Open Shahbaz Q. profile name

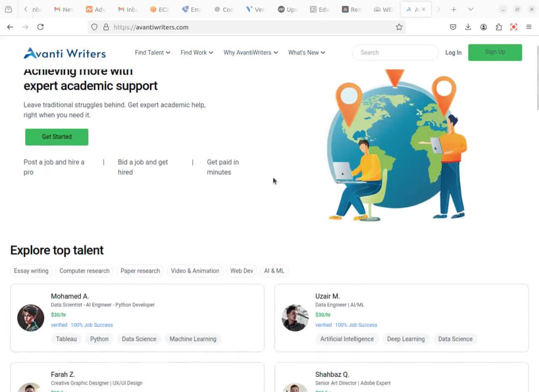pos(332,374)
